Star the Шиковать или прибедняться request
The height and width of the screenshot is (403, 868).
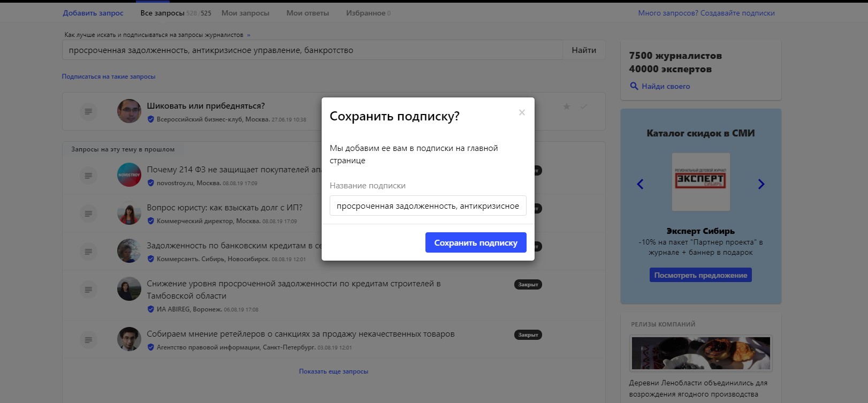tap(567, 107)
